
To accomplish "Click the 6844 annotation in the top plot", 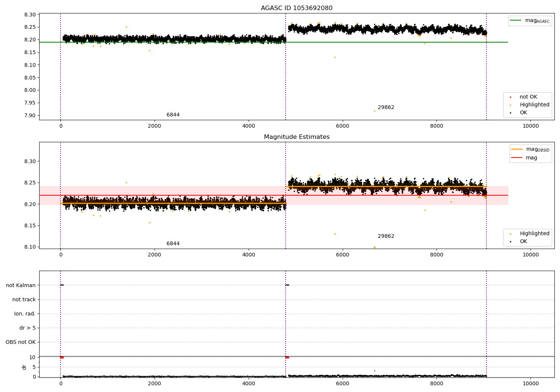I will point(173,115).
